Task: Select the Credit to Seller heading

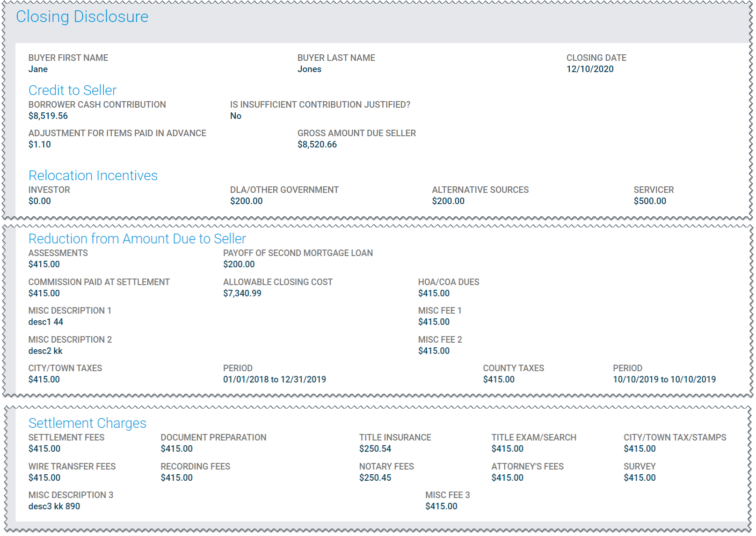Action: (x=73, y=90)
